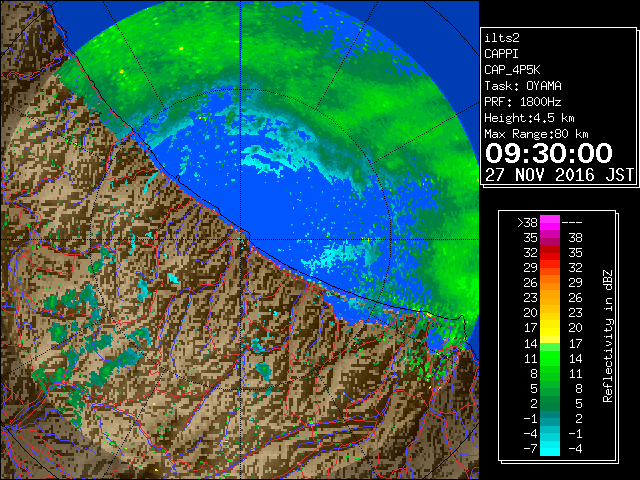The height and width of the screenshot is (480, 640).
Task: Click the 'PRF: 1800Hz' line
Action: coord(523,102)
